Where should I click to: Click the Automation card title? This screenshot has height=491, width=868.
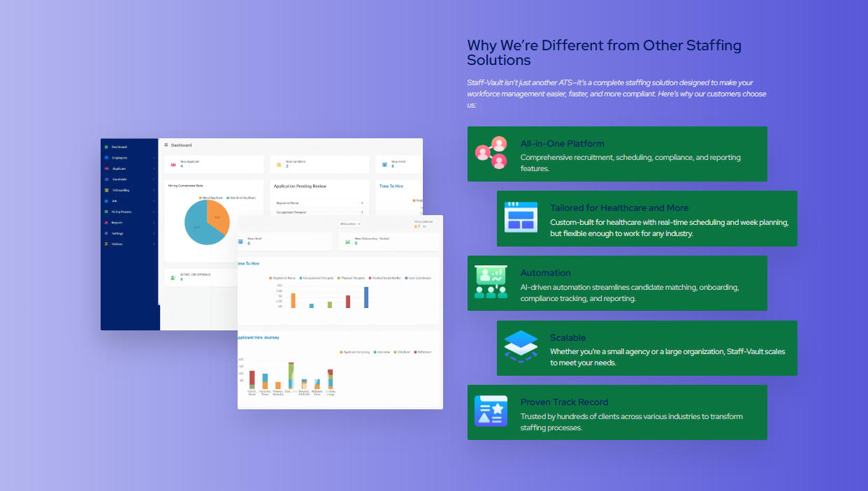(545, 272)
